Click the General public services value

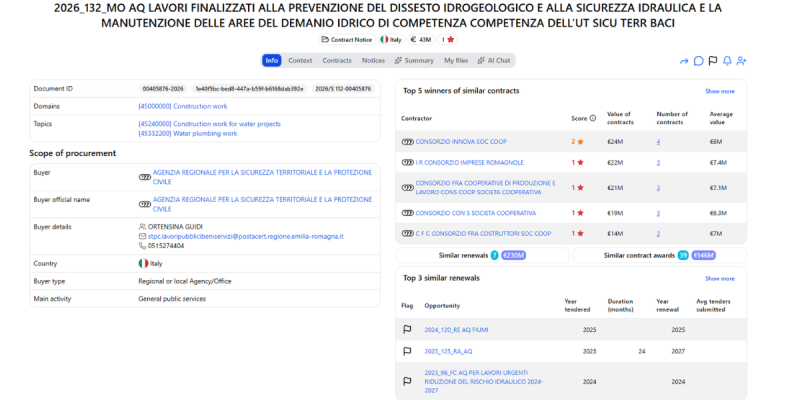pos(172,298)
